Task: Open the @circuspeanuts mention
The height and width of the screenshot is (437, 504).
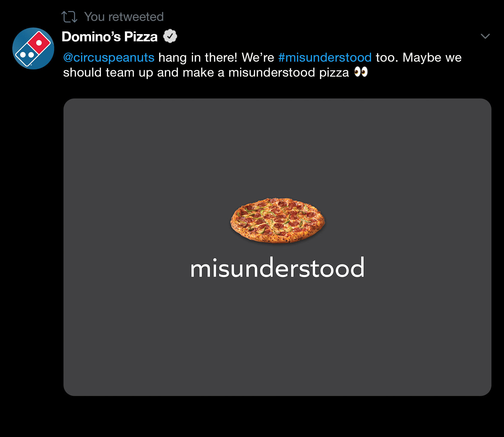Action: pyautogui.click(x=109, y=57)
